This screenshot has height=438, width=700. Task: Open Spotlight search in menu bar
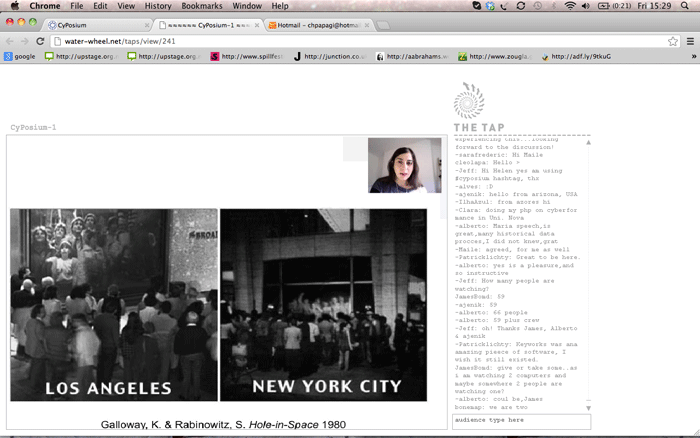(685, 6)
